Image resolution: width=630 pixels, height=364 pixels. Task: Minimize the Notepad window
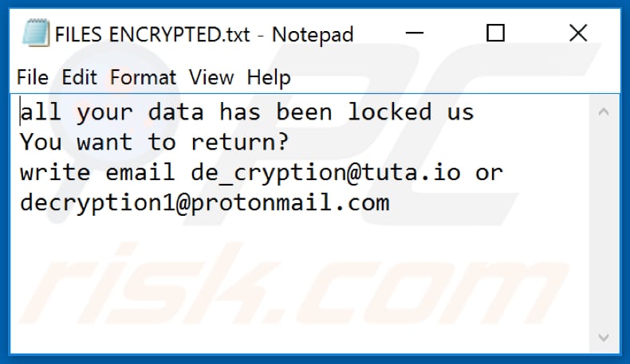[415, 33]
